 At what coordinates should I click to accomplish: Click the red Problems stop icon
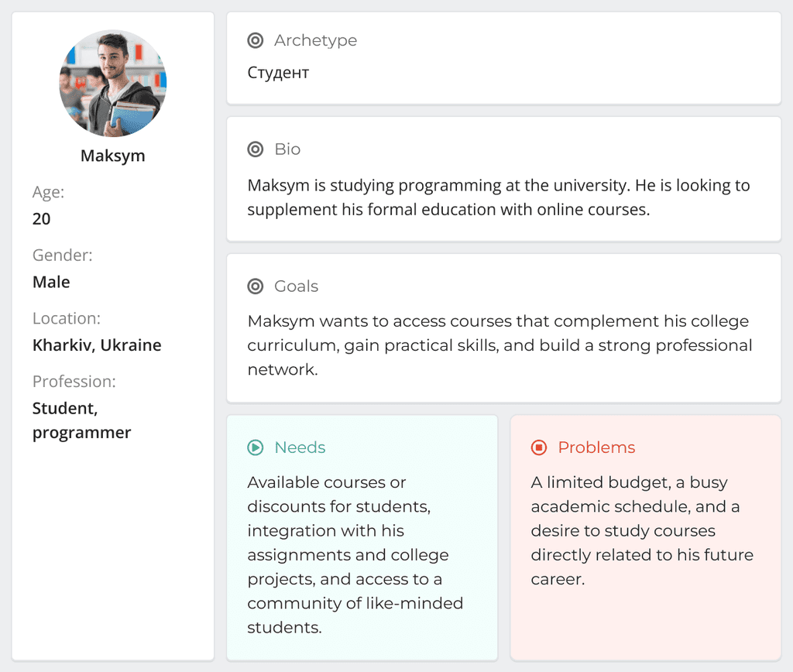(x=539, y=447)
